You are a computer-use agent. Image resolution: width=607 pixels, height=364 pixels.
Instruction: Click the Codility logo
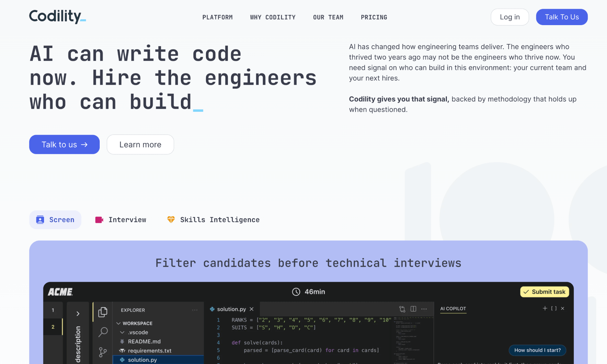(x=57, y=16)
